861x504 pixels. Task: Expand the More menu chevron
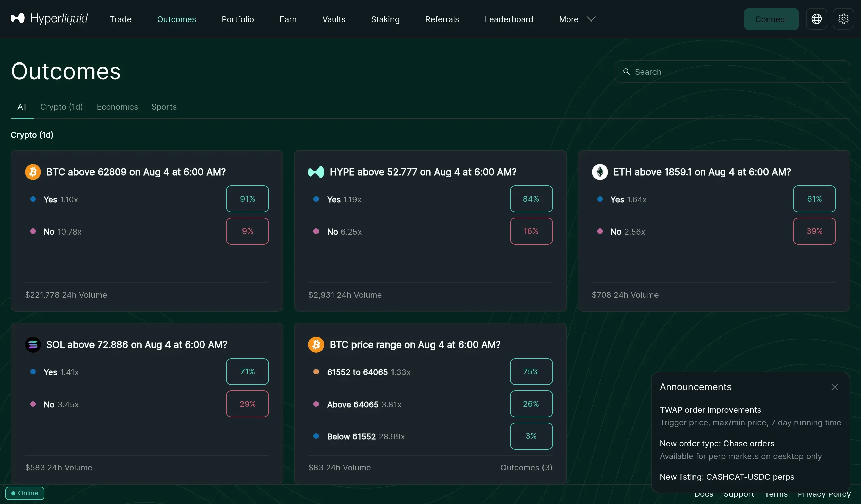(591, 19)
